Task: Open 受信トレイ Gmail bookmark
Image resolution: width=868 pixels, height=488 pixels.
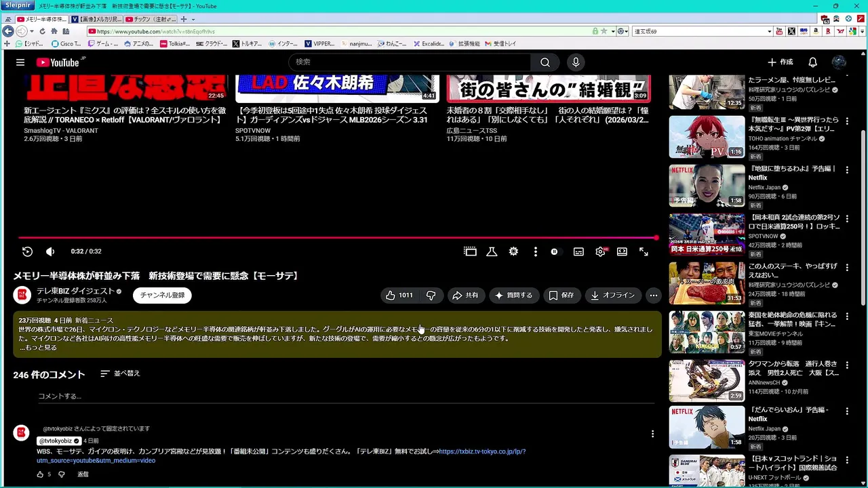Action: pos(500,43)
